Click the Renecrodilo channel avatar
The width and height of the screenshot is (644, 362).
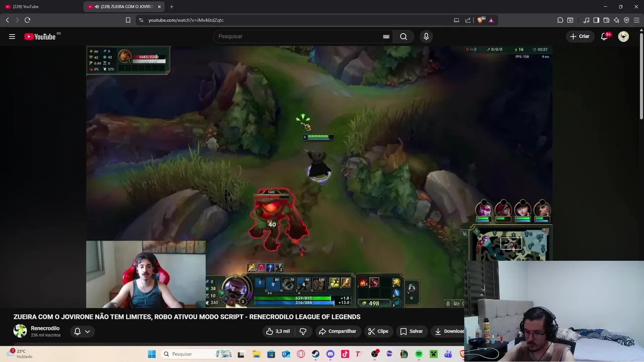click(x=20, y=331)
